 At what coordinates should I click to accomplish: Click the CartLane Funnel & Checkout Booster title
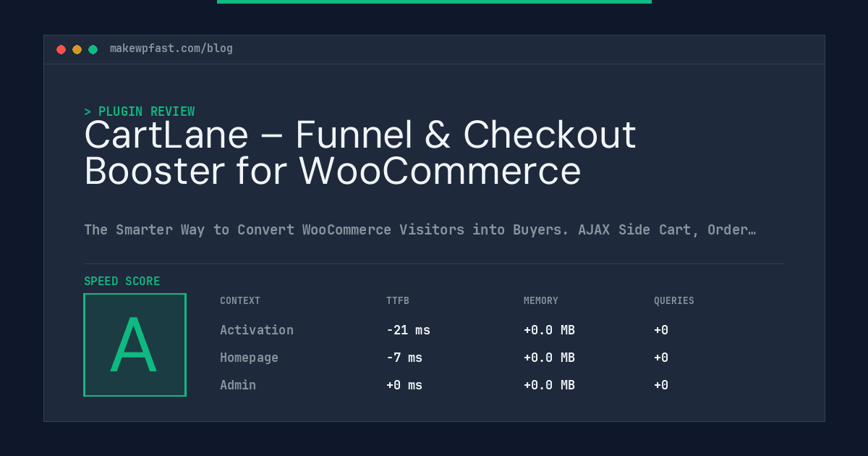tap(360, 153)
